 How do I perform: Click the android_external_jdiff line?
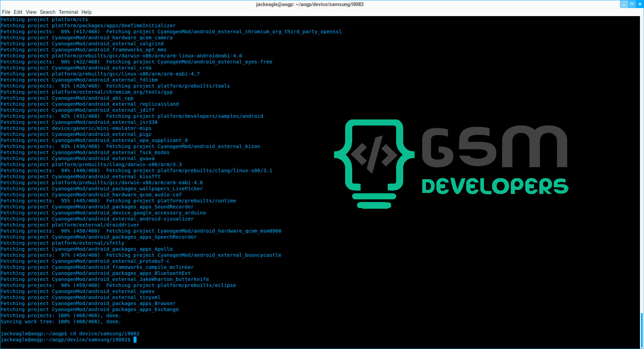tap(77, 110)
